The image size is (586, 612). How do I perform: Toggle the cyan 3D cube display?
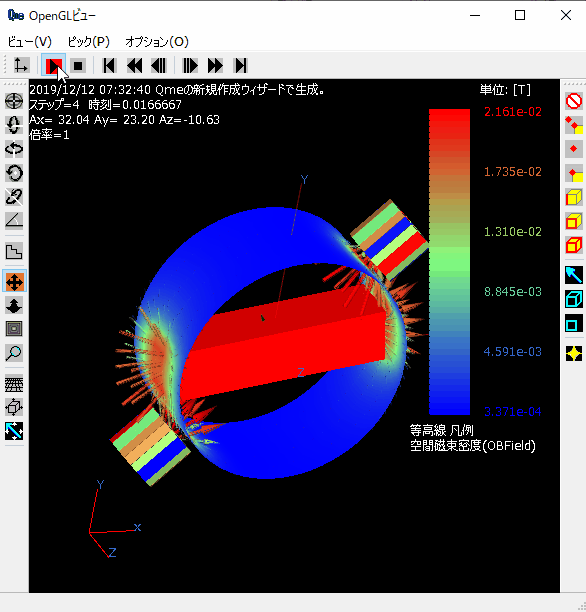[x=574, y=299]
